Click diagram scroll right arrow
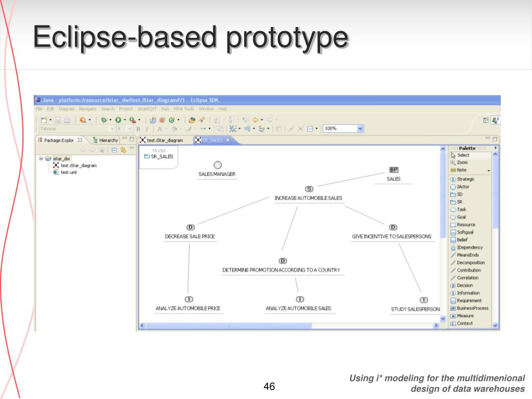Image resolution: width=532 pixels, height=399 pixels. 436,326
